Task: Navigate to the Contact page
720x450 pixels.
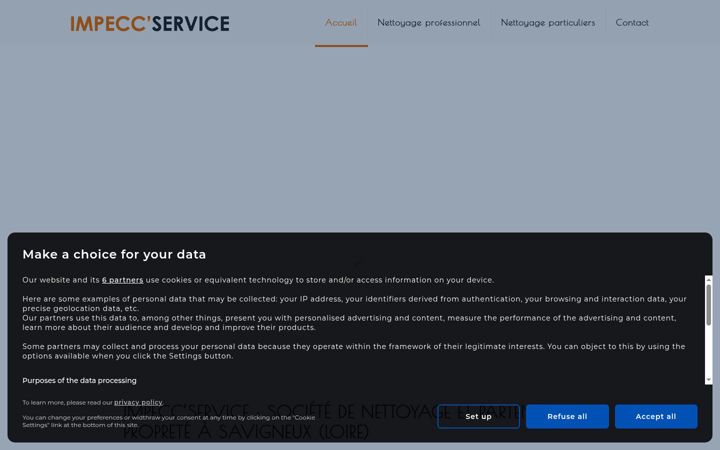Action: click(x=632, y=22)
